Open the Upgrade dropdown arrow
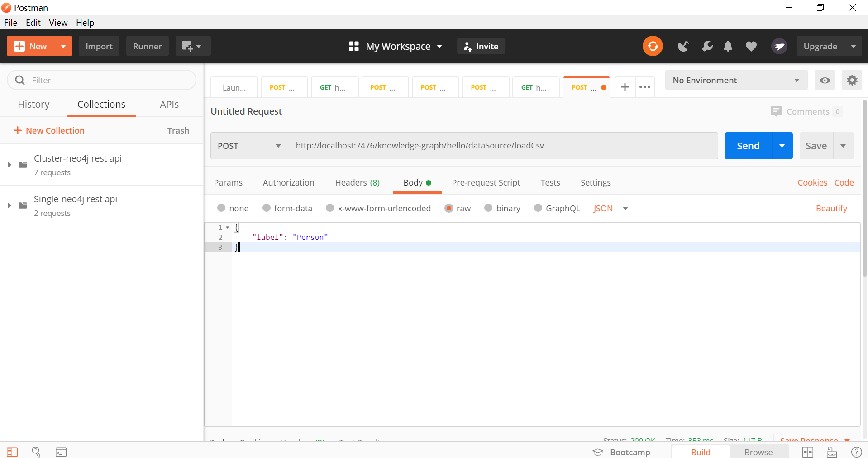This screenshot has width=868, height=458. [x=854, y=46]
